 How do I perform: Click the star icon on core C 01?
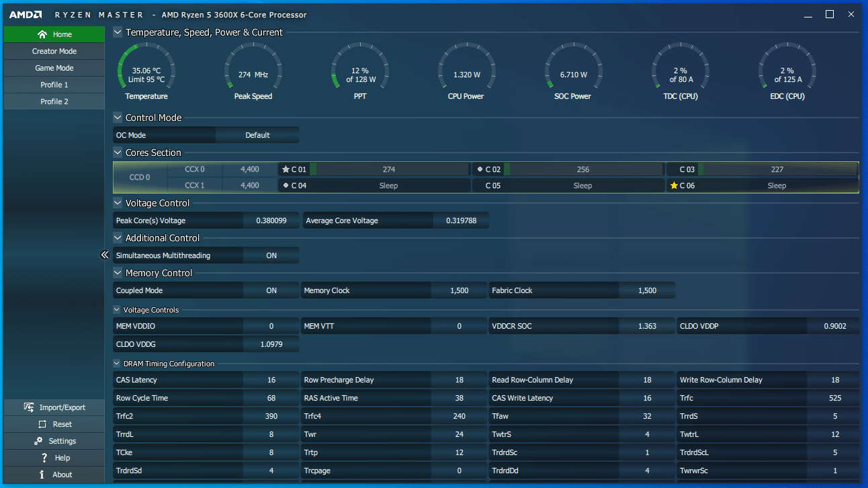pyautogui.click(x=286, y=169)
